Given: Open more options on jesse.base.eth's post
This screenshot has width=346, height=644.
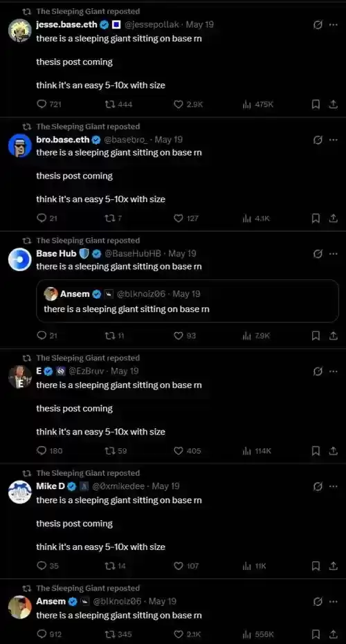Looking at the screenshot, I should click(x=334, y=25).
